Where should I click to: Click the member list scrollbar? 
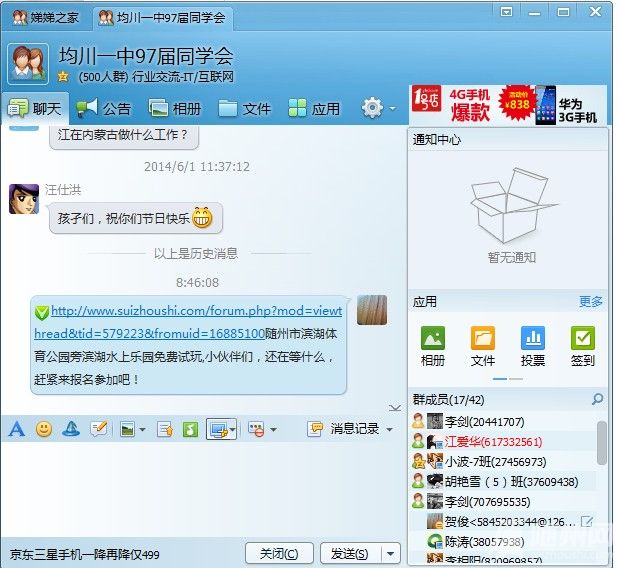coord(601,443)
